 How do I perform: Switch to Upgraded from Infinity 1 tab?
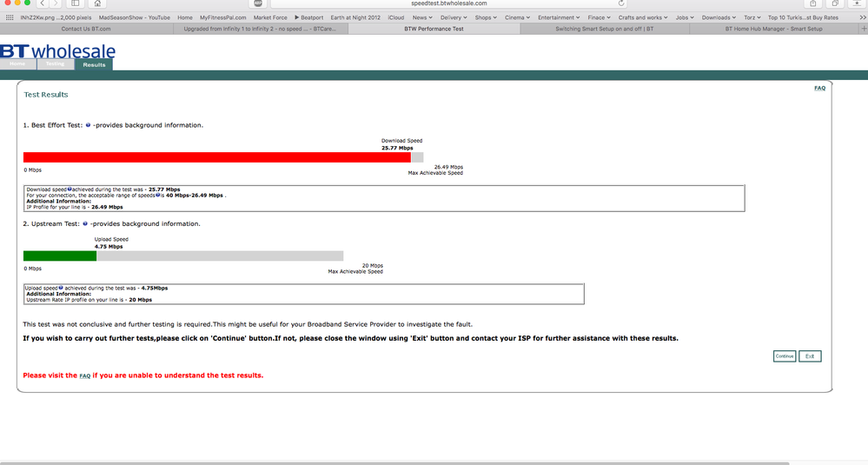260,29
